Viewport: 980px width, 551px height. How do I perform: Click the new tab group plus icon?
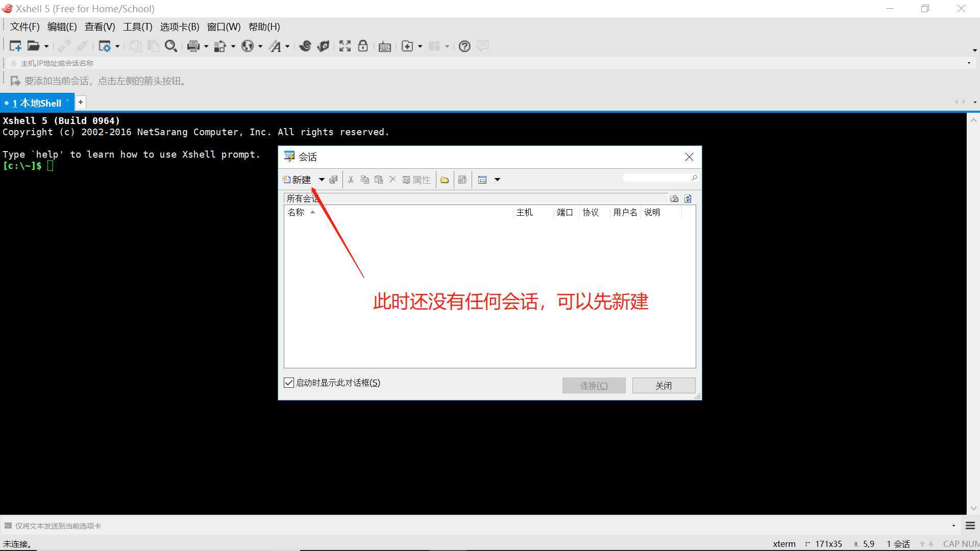pyautogui.click(x=407, y=46)
